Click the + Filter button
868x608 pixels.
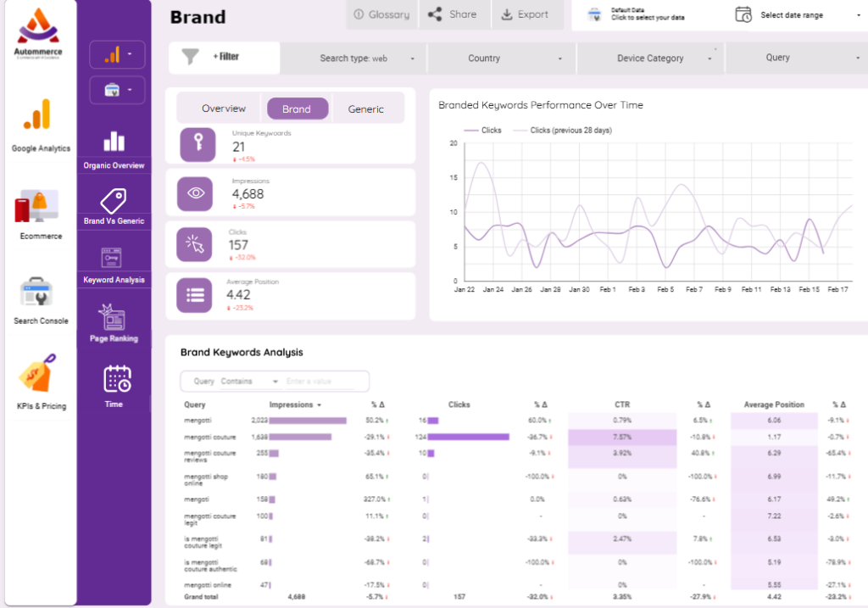click(x=225, y=57)
